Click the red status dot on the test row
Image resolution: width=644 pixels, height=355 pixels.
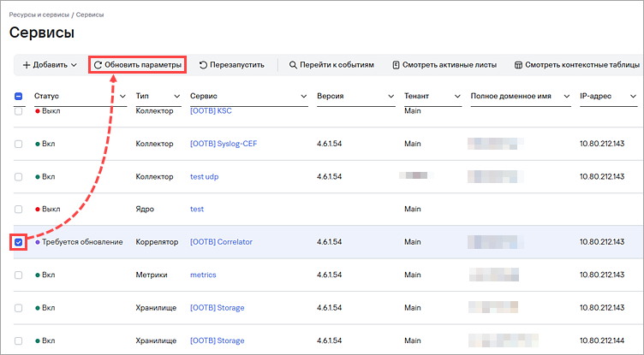pos(38,210)
